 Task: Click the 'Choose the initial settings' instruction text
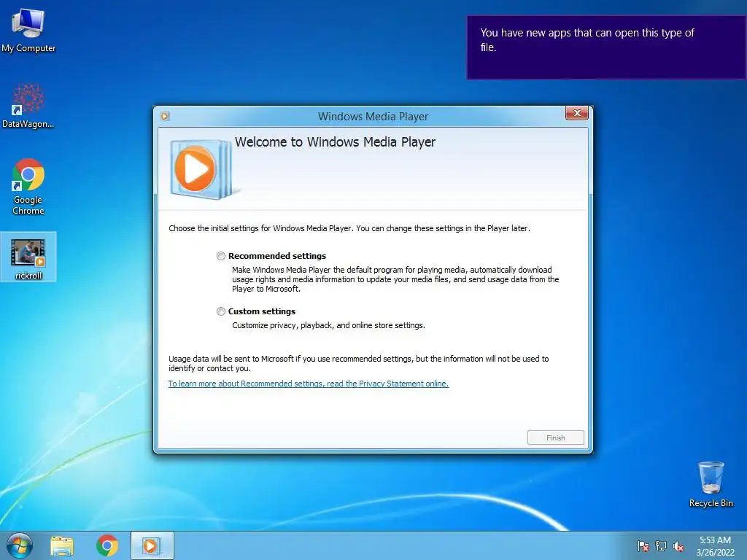pyautogui.click(x=349, y=228)
